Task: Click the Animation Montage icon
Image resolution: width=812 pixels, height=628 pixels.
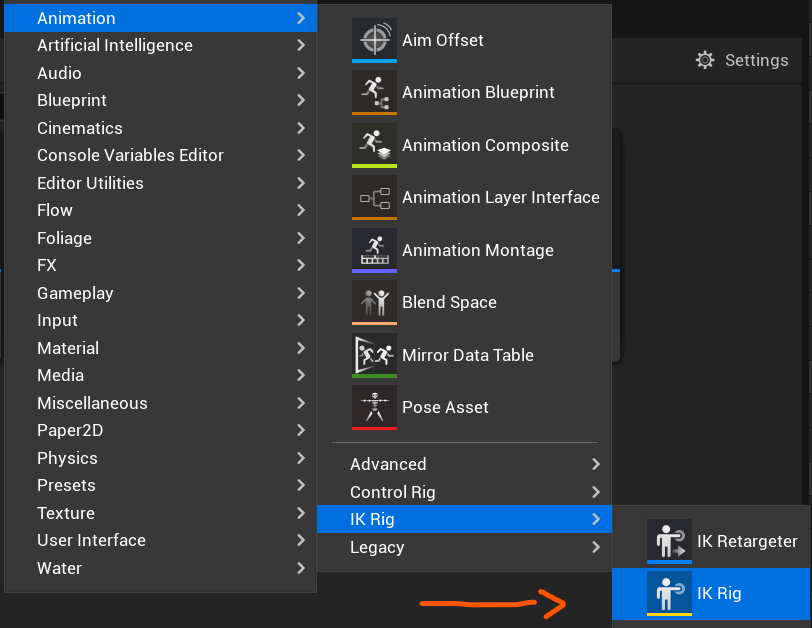Action: pyautogui.click(x=374, y=250)
